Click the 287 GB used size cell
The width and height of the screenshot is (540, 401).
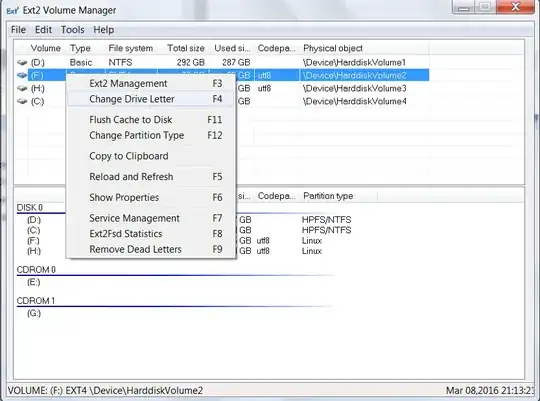point(236,62)
